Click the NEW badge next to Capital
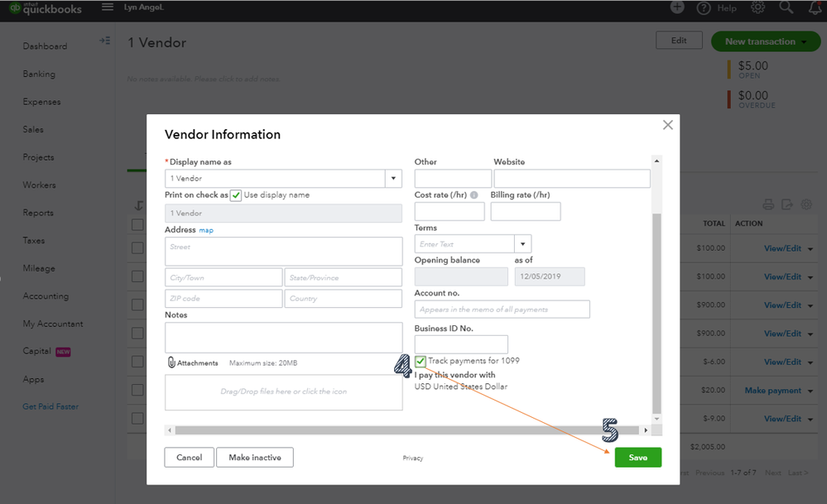Image resolution: width=827 pixels, height=504 pixels. 63,352
